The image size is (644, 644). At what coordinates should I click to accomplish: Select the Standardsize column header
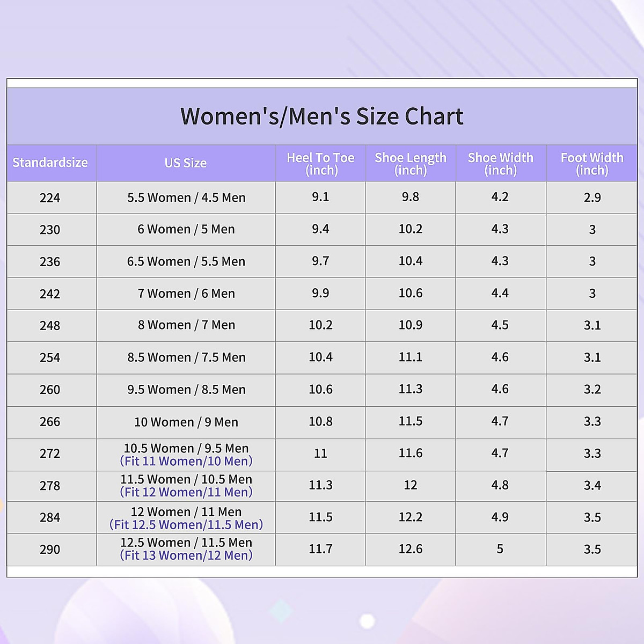click(x=50, y=163)
